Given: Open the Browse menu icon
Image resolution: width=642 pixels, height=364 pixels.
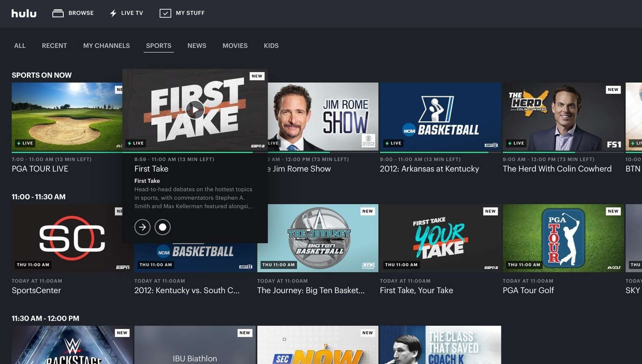Looking at the screenshot, I should point(58,13).
